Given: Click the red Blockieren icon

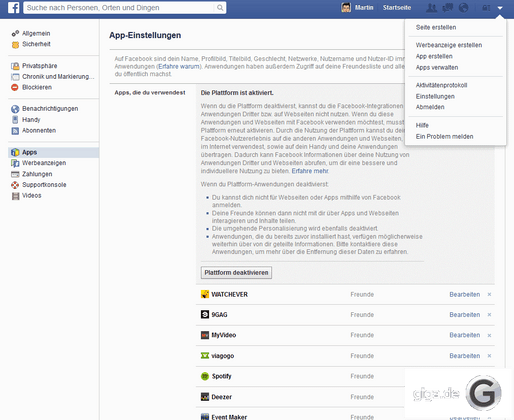Looking at the screenshot, I should click(x=15, y=87).
